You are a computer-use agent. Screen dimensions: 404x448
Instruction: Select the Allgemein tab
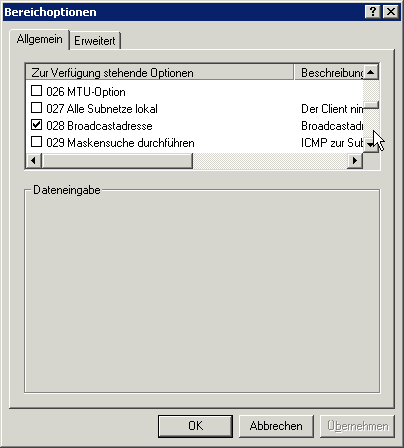click(x=40, y=39)
